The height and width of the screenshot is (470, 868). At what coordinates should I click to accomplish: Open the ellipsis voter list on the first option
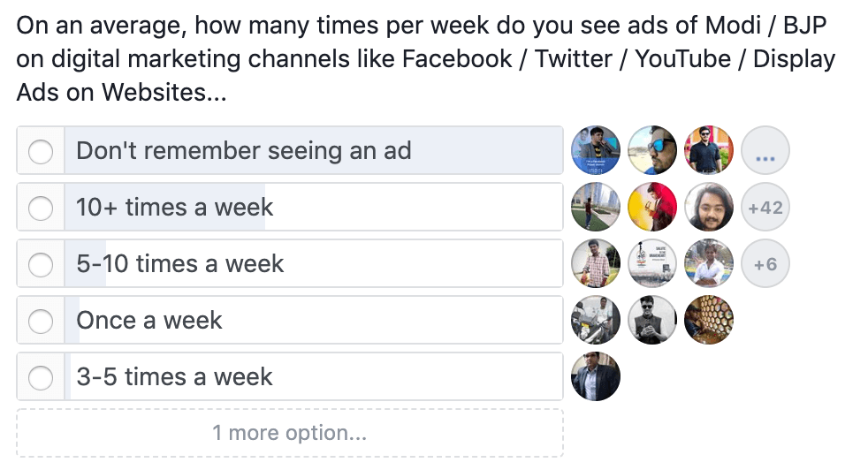[765, 150]
